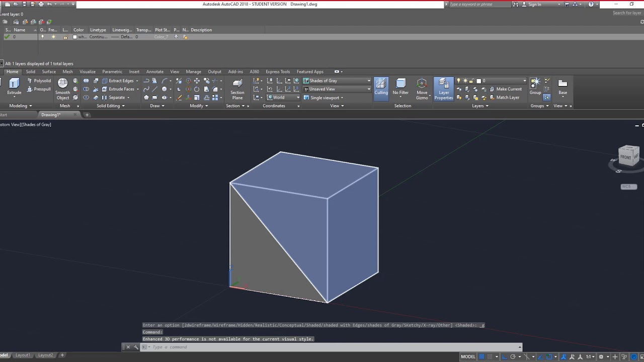
Task: Click the Group objects tool
Action: (535, 86)
